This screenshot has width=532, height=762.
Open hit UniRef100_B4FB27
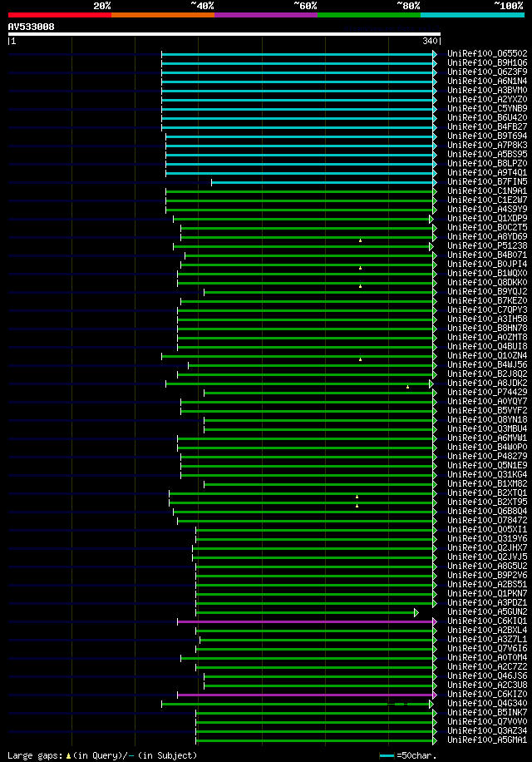tap(487, 126)
